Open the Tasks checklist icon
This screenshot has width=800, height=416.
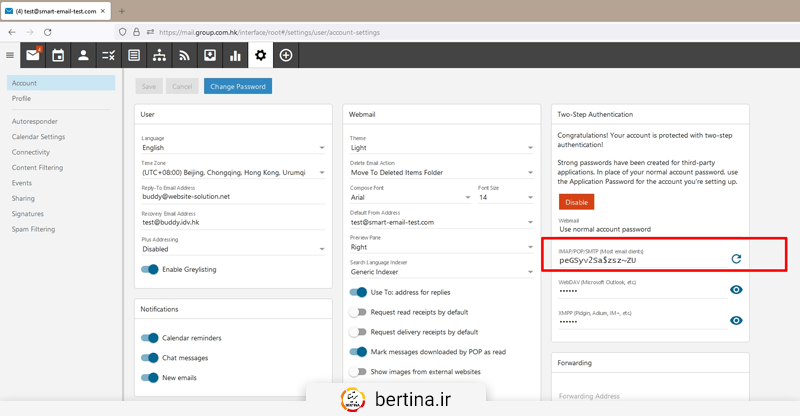pos(109,55)
